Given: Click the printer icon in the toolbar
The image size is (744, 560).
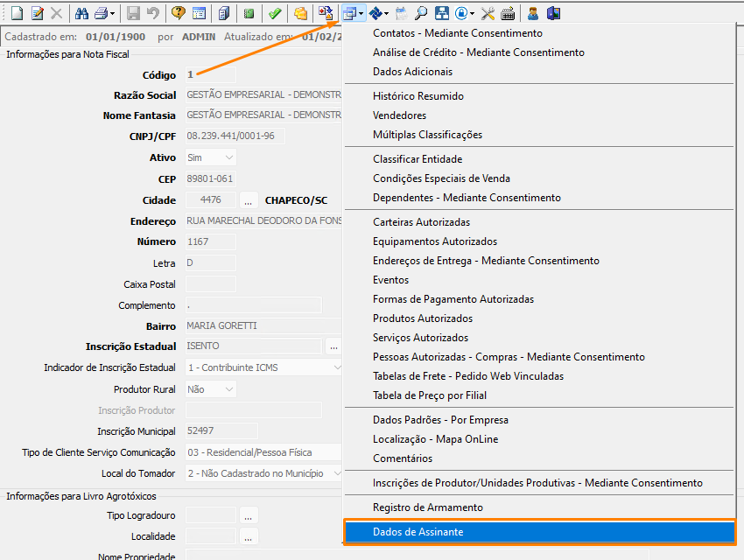Looking at the screenshot, I should tap(101, 13).
